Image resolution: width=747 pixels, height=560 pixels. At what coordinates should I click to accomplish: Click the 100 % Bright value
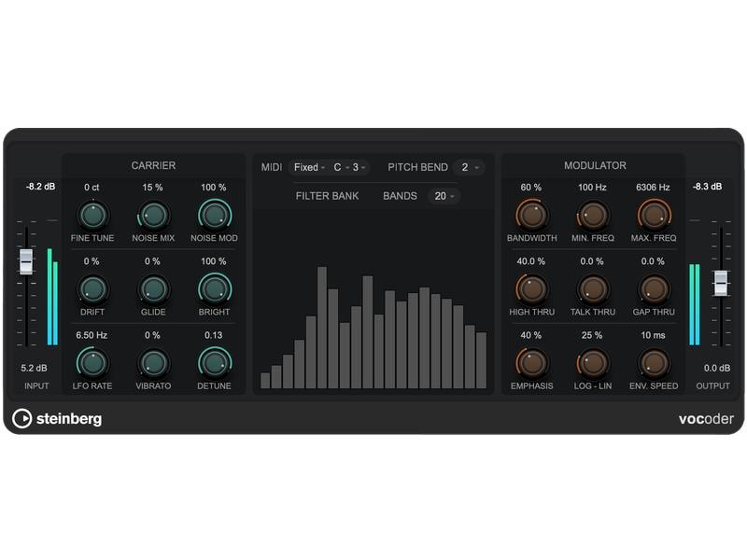(x=214, y=261)
